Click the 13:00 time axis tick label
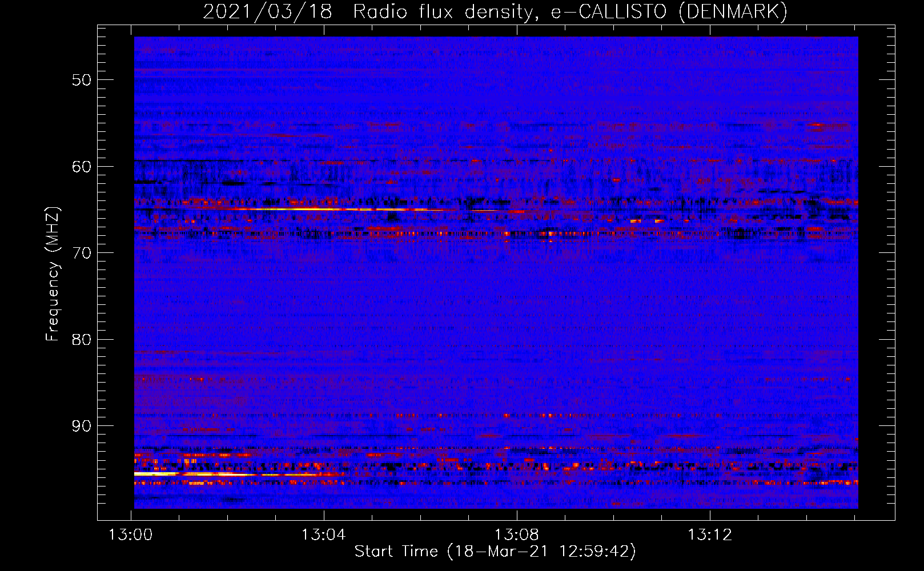924x571 pixels. (x=131, y=535)
